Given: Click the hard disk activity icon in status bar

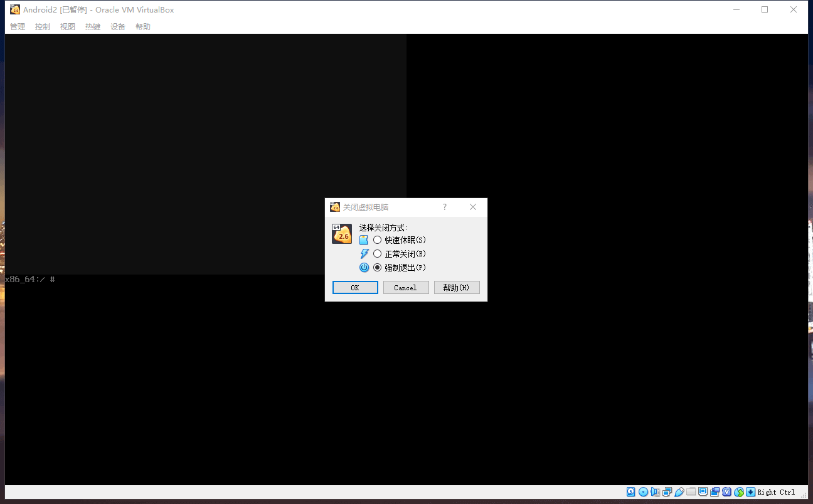Looking at the screenshot, I should tap(631, 492).
